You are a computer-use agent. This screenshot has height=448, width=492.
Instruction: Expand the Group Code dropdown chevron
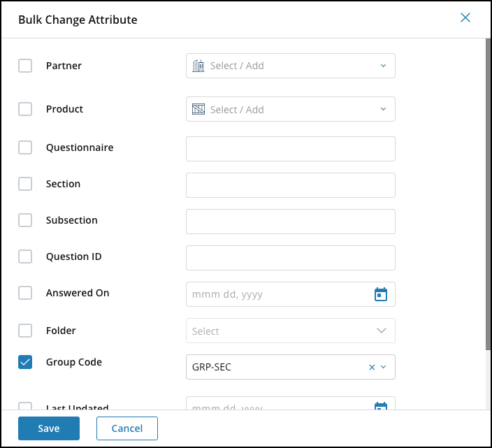tap(383, 367)
